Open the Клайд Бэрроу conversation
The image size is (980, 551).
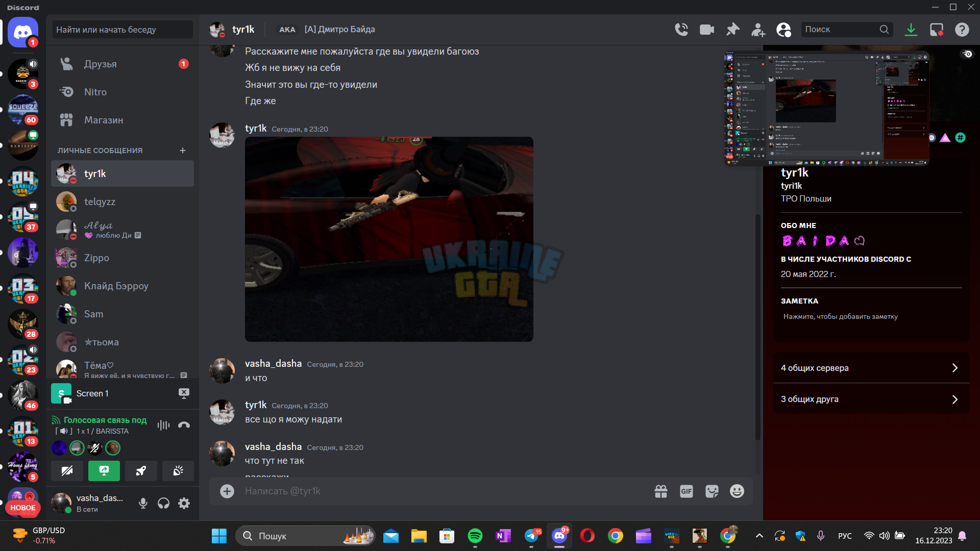click(x=122, y=286)
